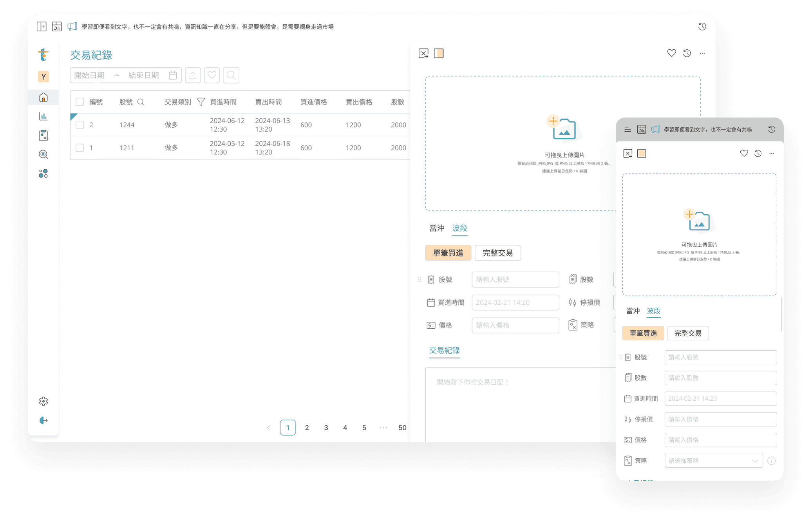Click the 請輸入股號 input field

coord(515,280)
